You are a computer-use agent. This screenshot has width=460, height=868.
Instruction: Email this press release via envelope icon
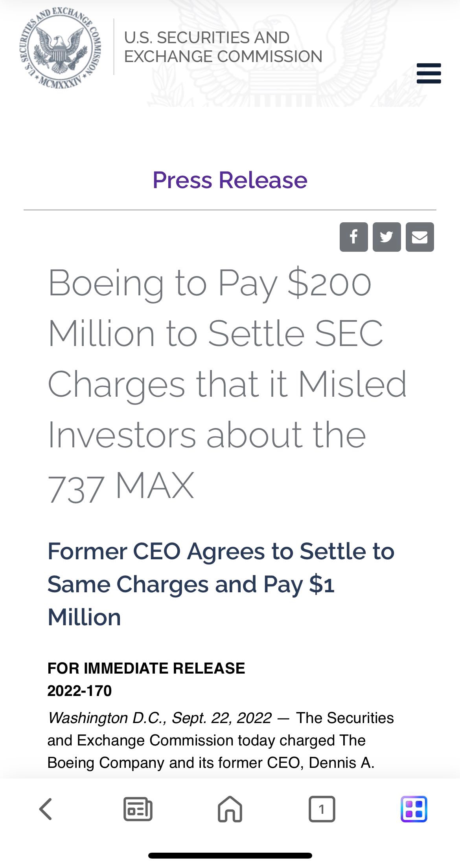[420, 237]
